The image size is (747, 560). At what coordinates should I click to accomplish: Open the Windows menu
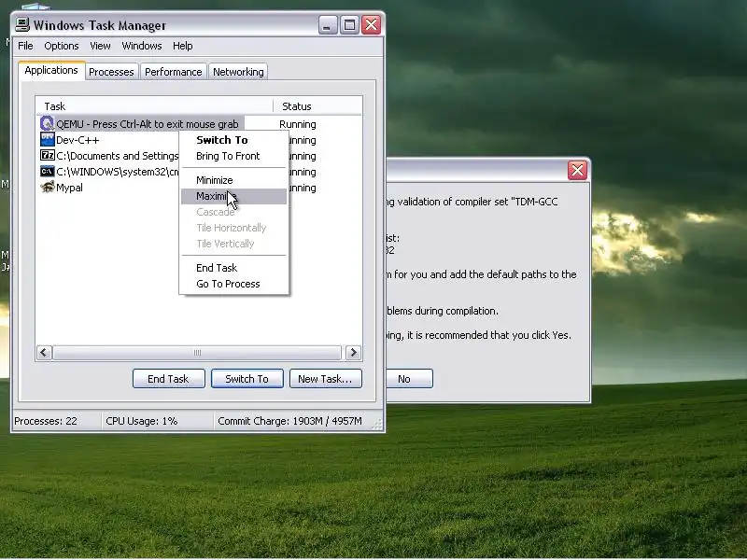point(142,46)
